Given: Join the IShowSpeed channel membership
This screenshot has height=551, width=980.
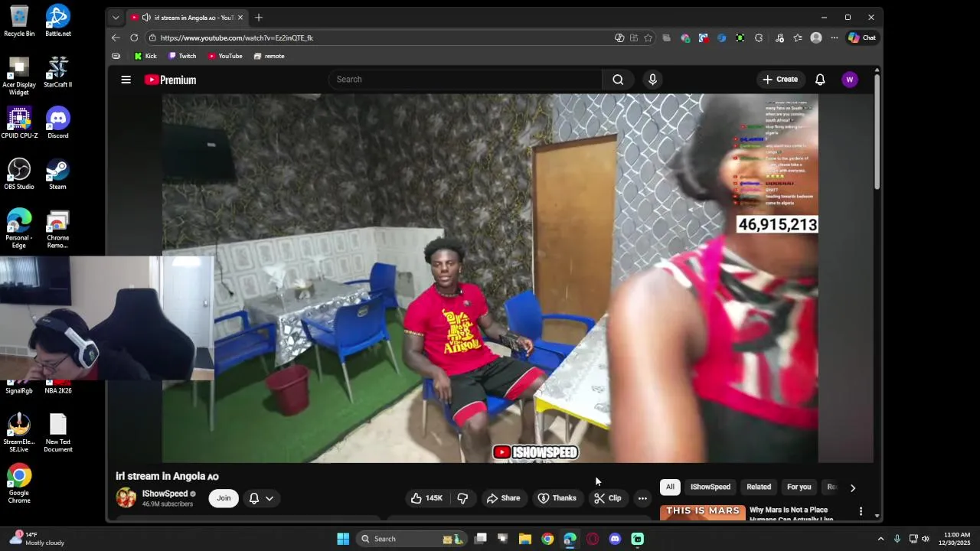Looking at the screenshot, I should 224,498.
